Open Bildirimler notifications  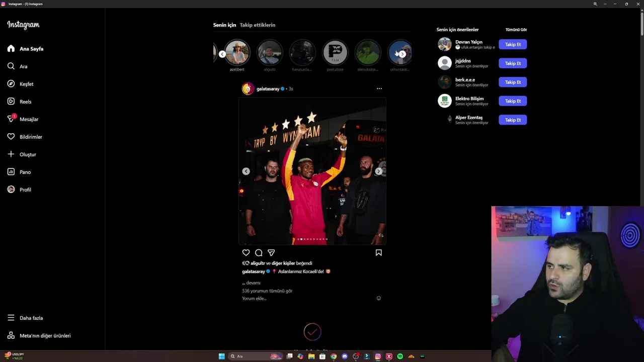point(25,137)
